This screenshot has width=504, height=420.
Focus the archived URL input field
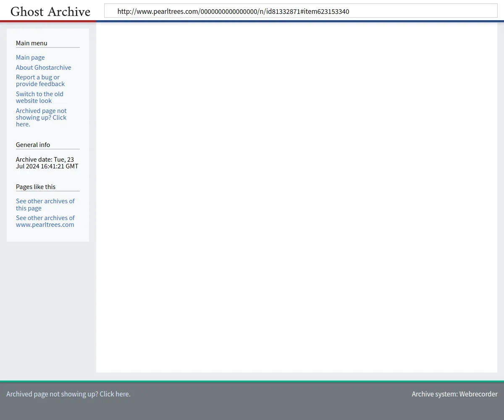301,11
